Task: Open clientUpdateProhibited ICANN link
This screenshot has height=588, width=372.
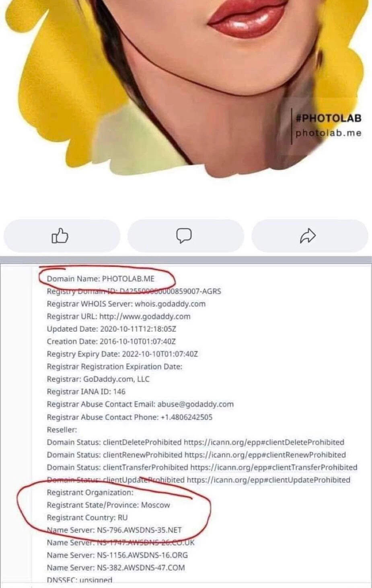Action: 269,480
